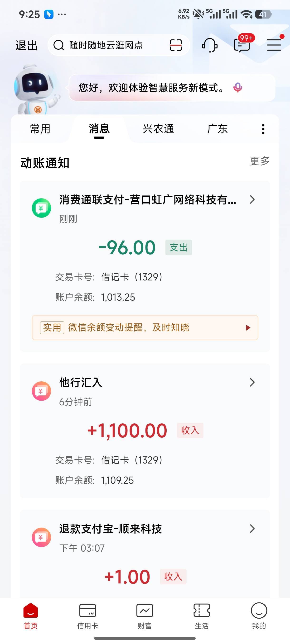Open the hamburger menu icon
The width and height of the screenshot is (290, 644).
pyautogui.click(x=274, y=45)
